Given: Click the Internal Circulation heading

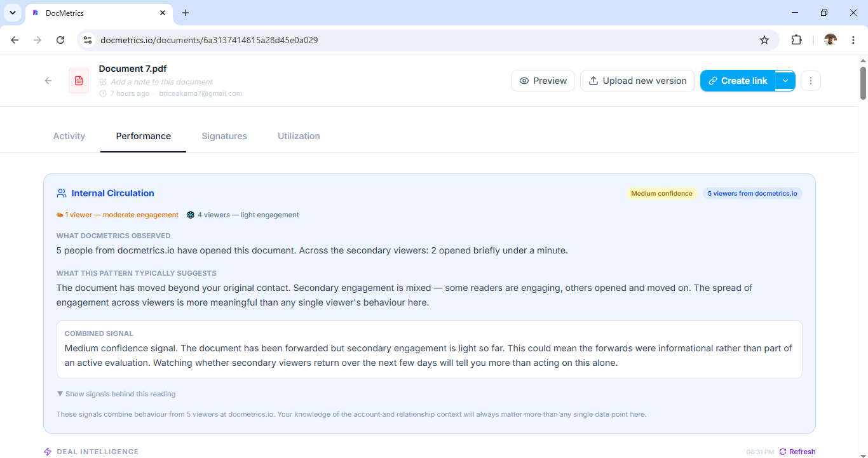Looking at the screenshot, I should click(112, 193).
